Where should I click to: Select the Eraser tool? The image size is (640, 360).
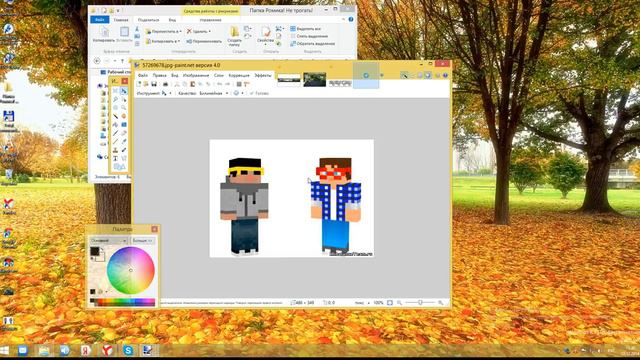(x=124, y=133)
